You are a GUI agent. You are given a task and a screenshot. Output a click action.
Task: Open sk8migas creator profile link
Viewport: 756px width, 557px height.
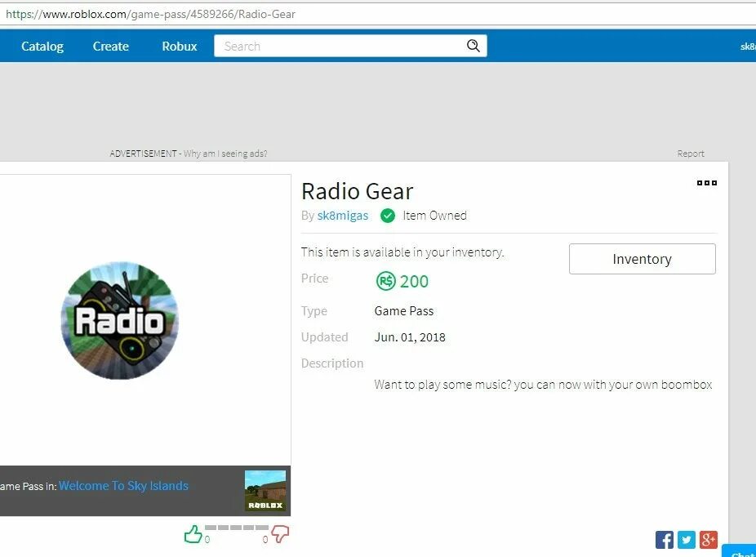coord(343,216)
